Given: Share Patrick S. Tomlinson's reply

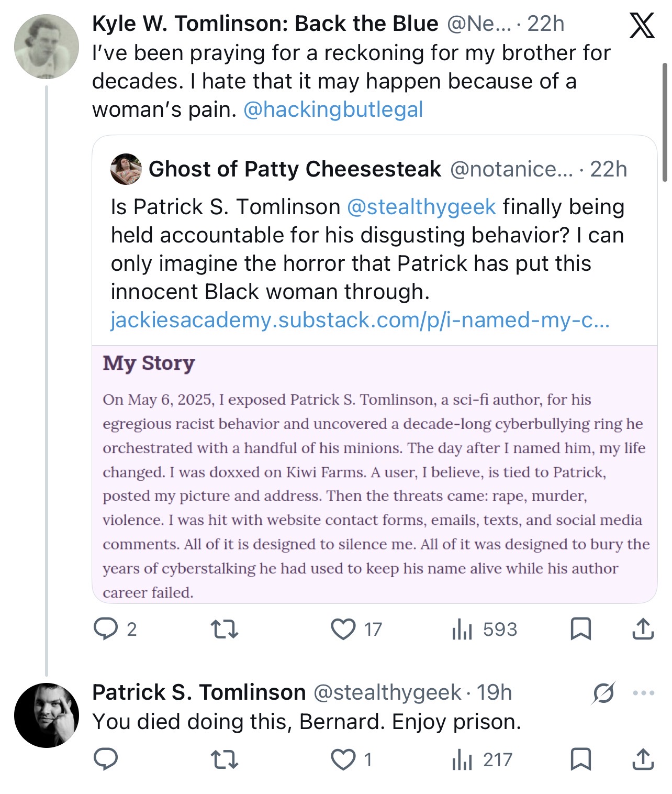Looking at the screenshot, I should tap(643, 759).
